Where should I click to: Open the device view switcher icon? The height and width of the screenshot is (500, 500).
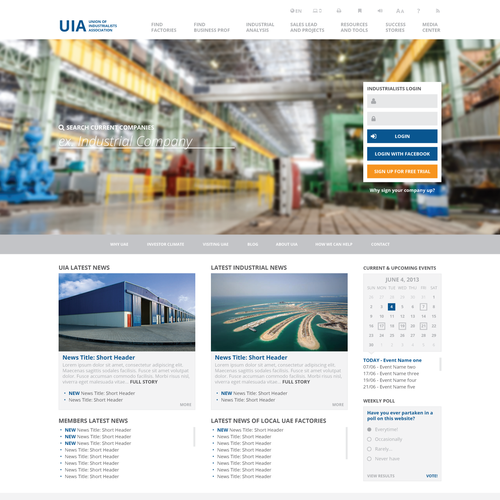[317, 11]
